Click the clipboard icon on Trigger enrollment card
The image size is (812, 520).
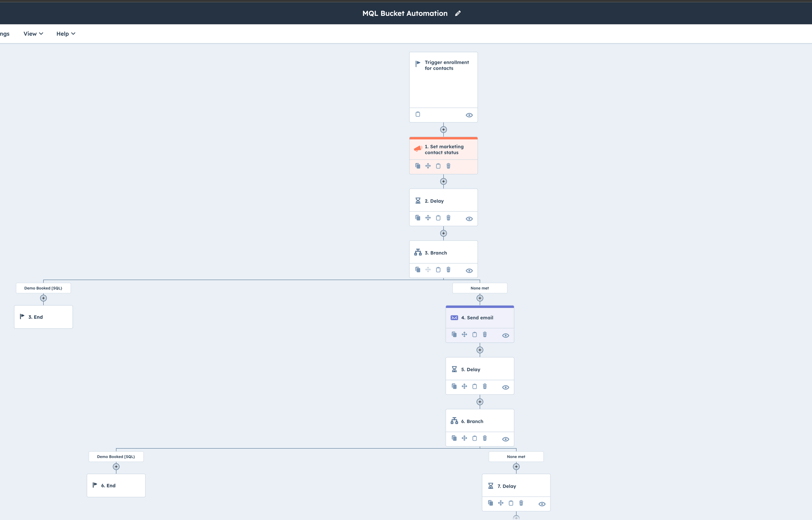(x=418, y=114)
